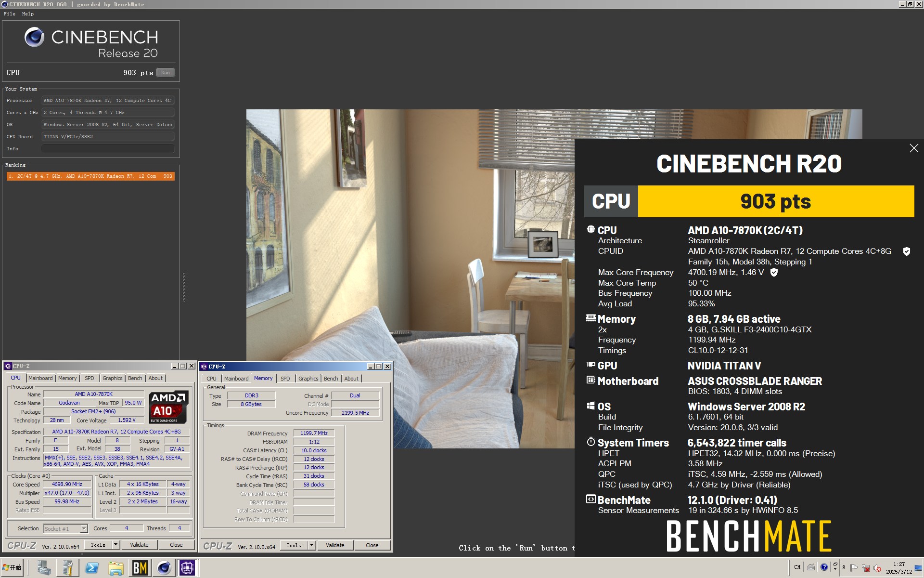Open Graphics tab in left CPU-Z window
Screen dimensions: 924x578
coord(113,378)
